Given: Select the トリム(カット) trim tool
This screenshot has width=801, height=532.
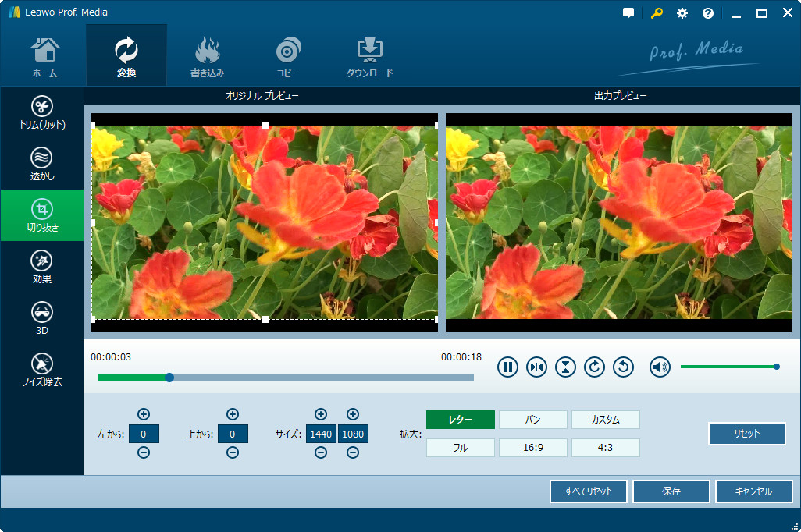Looking at the screenshot, I should [42, 113].
